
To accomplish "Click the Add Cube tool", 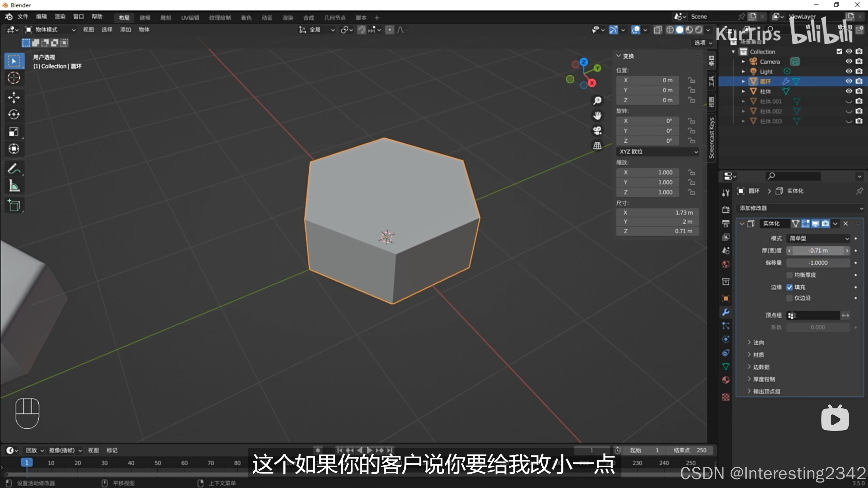I will pos(14,206).
